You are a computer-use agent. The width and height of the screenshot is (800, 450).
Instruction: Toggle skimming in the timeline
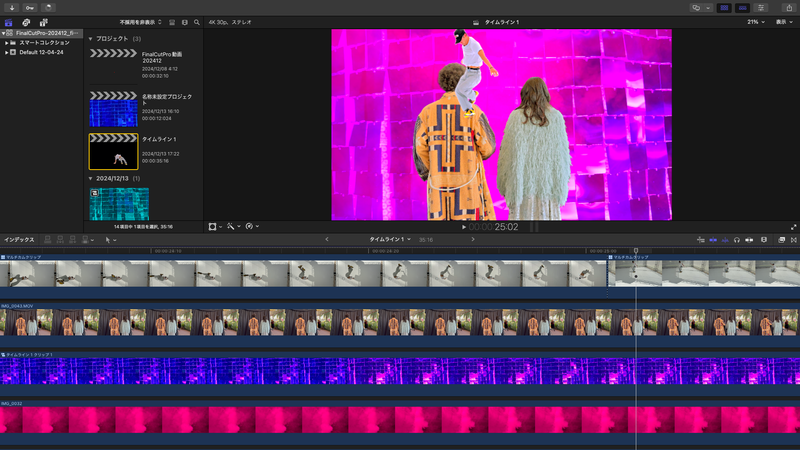point(713,240)
